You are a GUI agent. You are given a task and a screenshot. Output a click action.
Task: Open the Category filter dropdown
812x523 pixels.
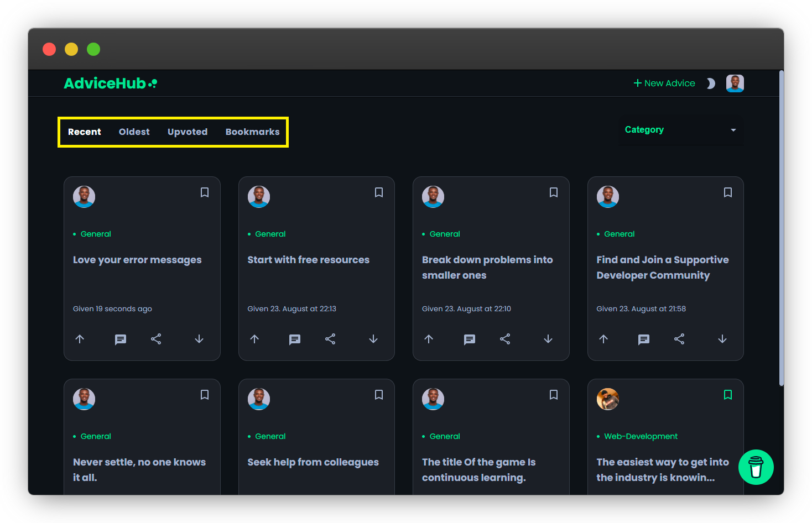(681, 130)
